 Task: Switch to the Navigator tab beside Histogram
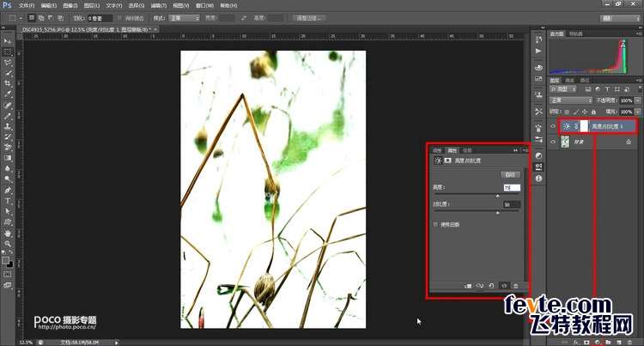tap(576, 33)
